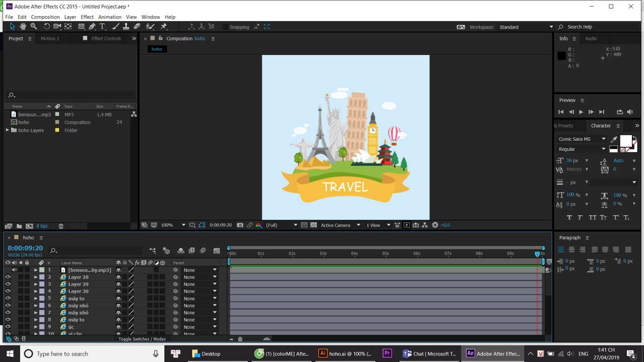This screenshot has height=362, width=644.
Task: Click the font color eyedropper
Action: (614, 139)
